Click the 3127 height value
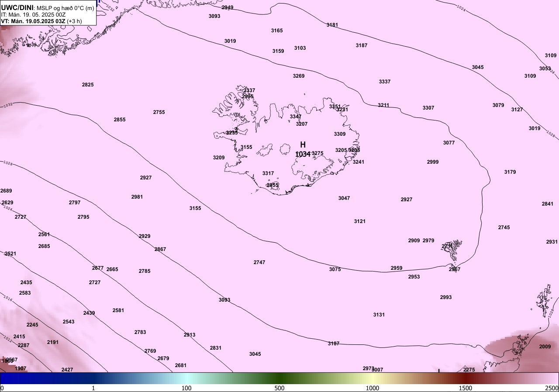This screenshot has width=559, height=392. (517, 110)
